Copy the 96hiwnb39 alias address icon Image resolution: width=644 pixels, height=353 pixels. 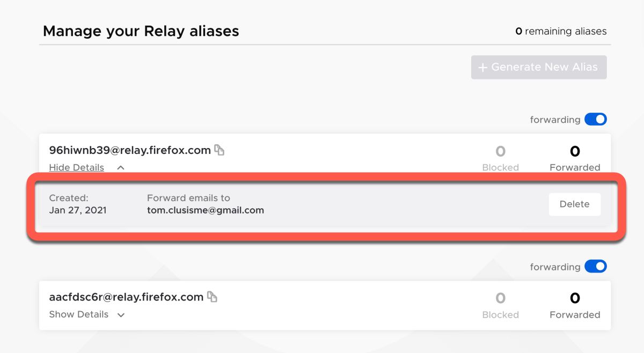(x=219, y=150)
